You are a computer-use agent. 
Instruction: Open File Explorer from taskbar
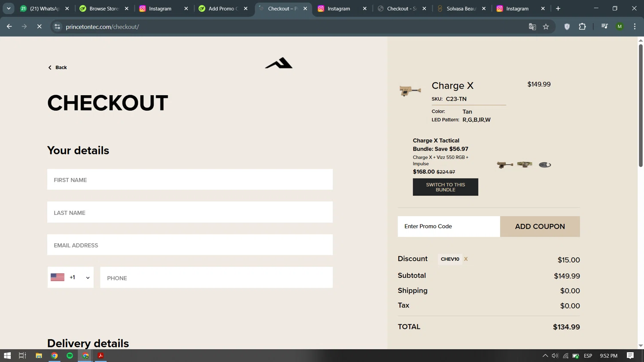[x=39, y=356]
